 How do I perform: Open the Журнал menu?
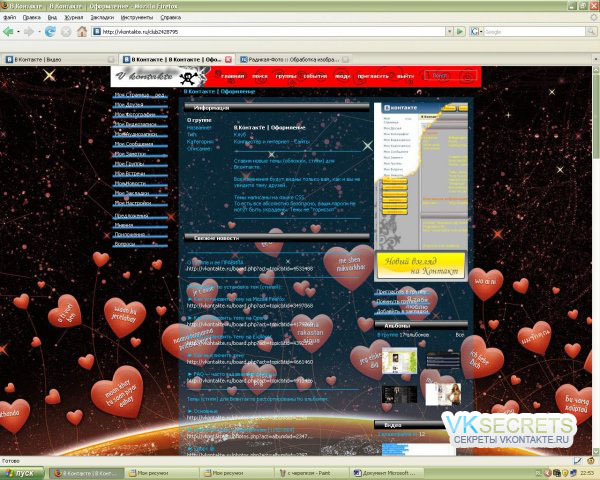coord(74,17)
